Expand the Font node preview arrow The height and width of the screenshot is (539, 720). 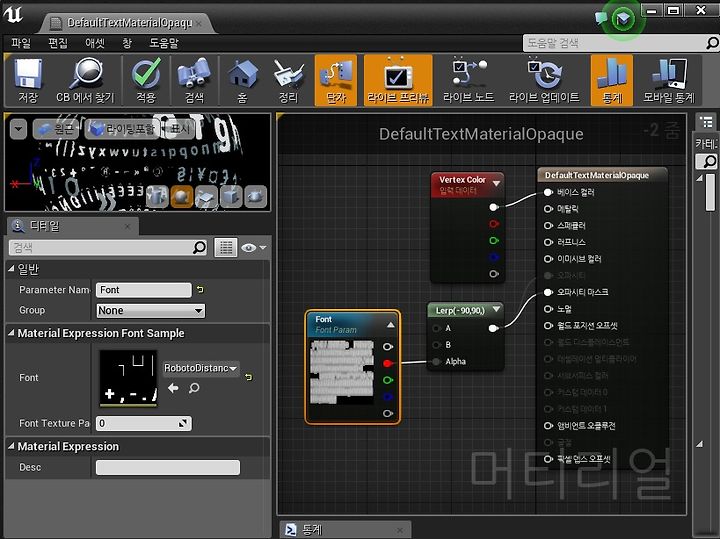pyautogui.click(x=390, y=325)
